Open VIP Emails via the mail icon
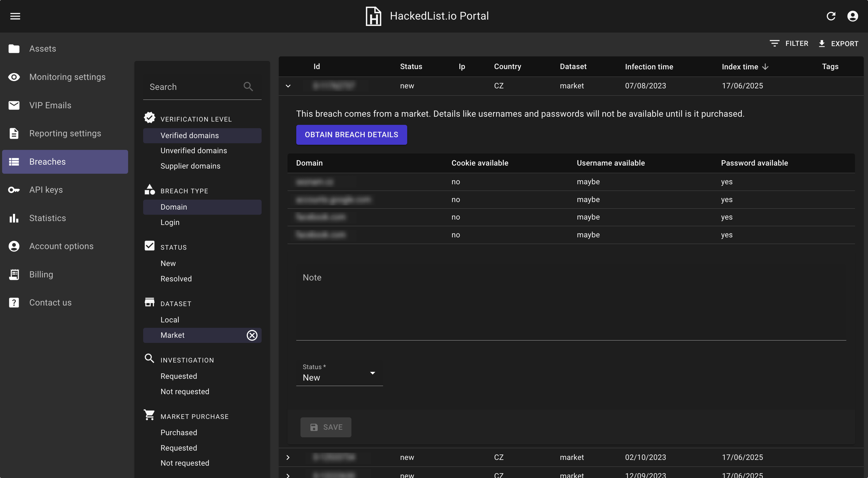This screenshot has width=868, height=478. point(14,105)
